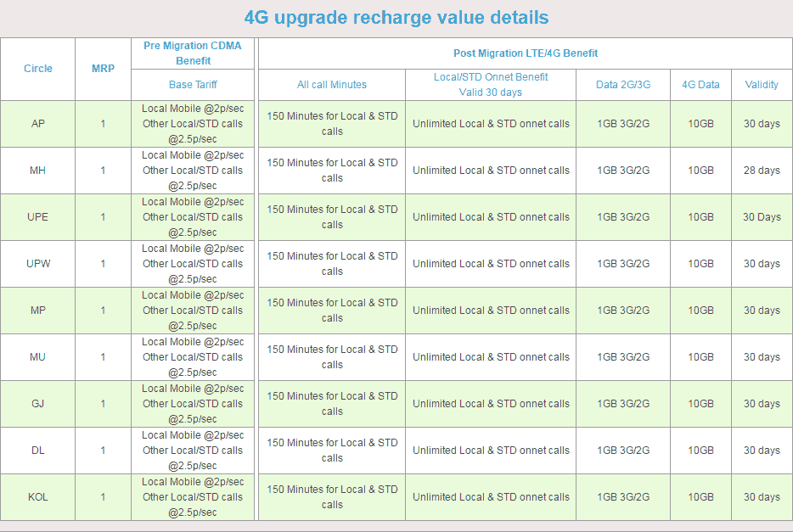793x532 pixels.
Task: Click the Base Tariff subheader
Action: pos(194,85)
